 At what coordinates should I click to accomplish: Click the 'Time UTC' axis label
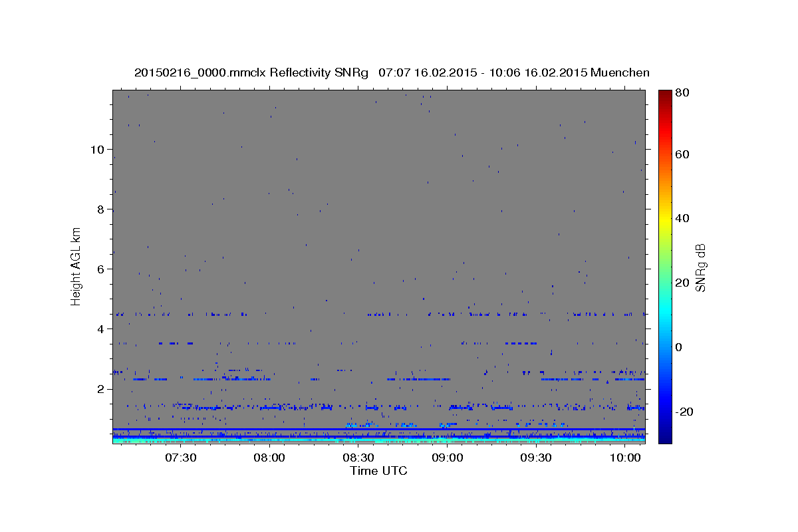[x=378, y=471]
